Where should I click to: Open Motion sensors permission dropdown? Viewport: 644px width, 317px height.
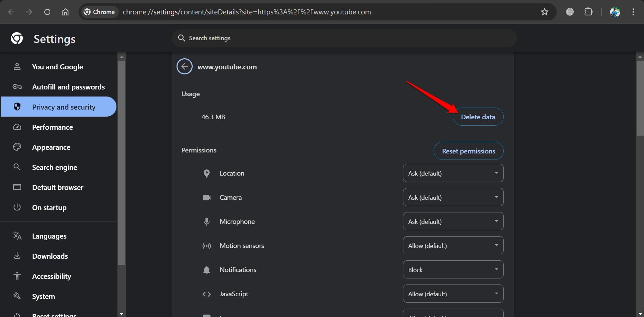[x=453, y=245]
